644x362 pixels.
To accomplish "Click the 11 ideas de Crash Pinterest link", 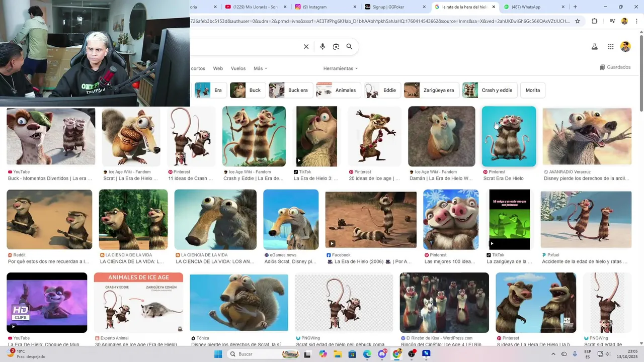I will [191, 178].
